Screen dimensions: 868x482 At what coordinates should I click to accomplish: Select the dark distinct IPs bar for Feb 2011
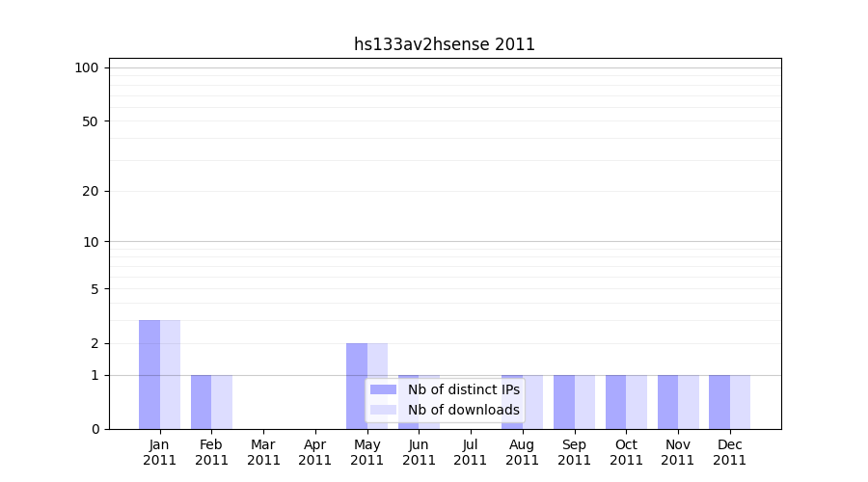(201, 402)
